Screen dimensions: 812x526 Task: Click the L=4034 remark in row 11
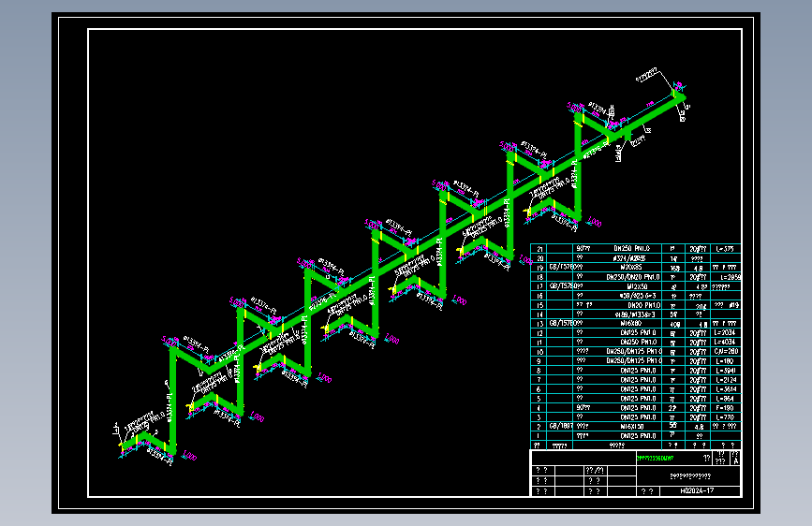(x=724, y=343)
